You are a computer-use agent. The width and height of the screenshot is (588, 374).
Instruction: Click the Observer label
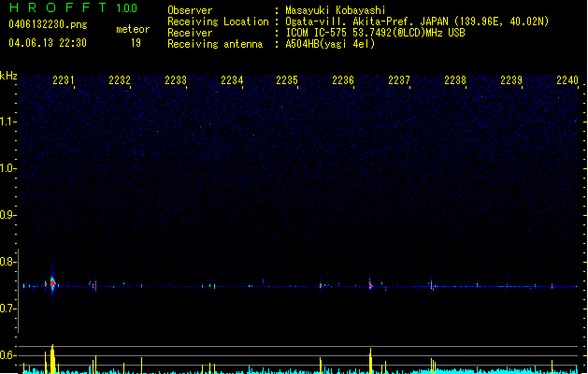tap(190, 10)
